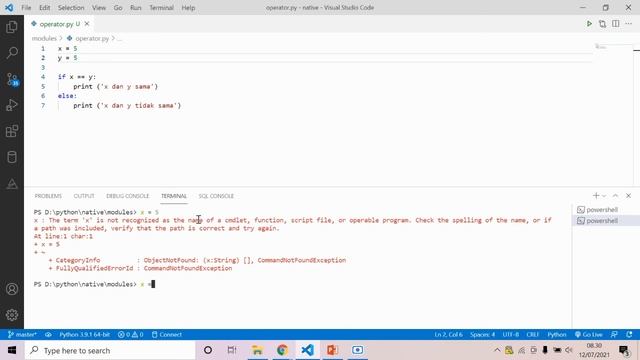This screenshot has height=360, width=640.
Task: Open the Manage gear icon
Action: 12,315
